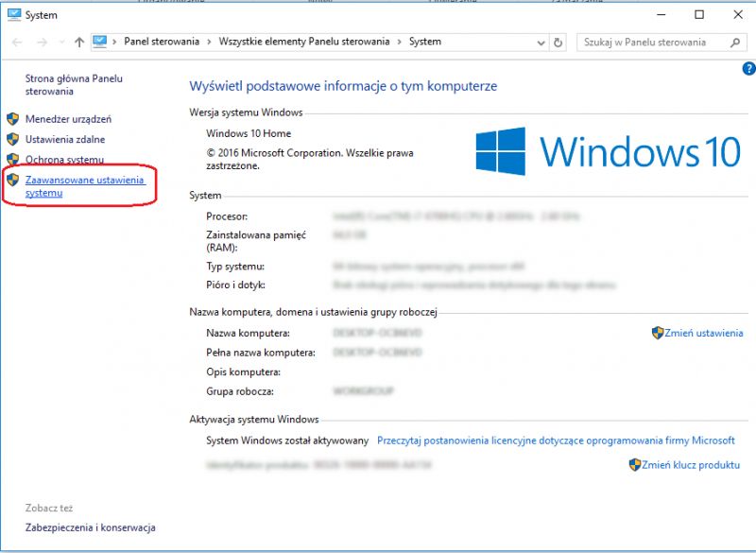Click the Pełna nazwa komputera: label
756x553 pixels.
click(261, 353)
